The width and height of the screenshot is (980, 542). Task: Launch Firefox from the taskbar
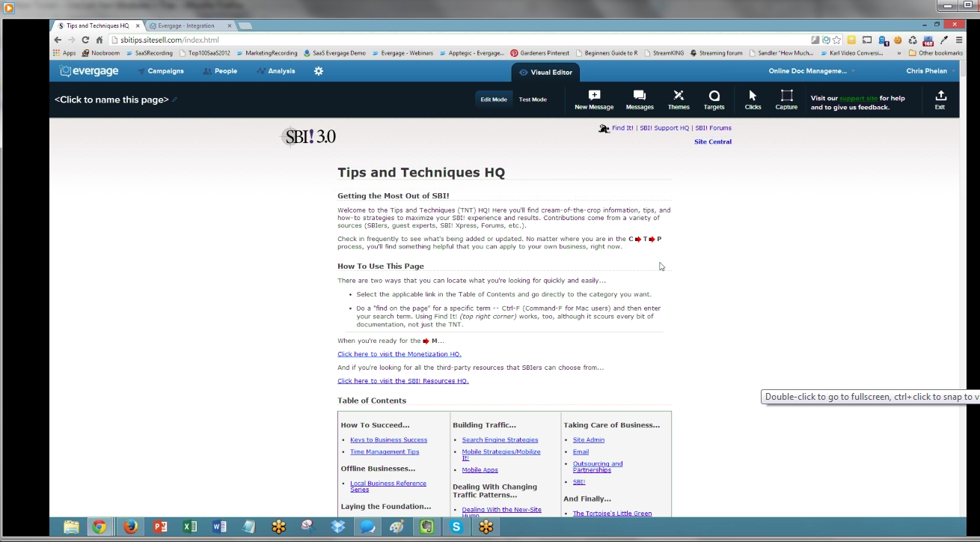tap(131, 527)
